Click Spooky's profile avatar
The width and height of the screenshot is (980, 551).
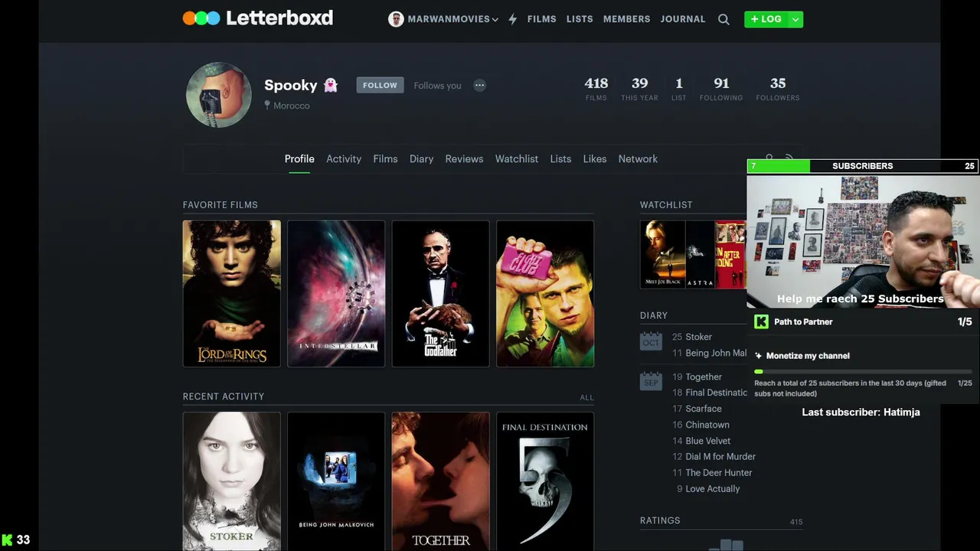(219, 95)
